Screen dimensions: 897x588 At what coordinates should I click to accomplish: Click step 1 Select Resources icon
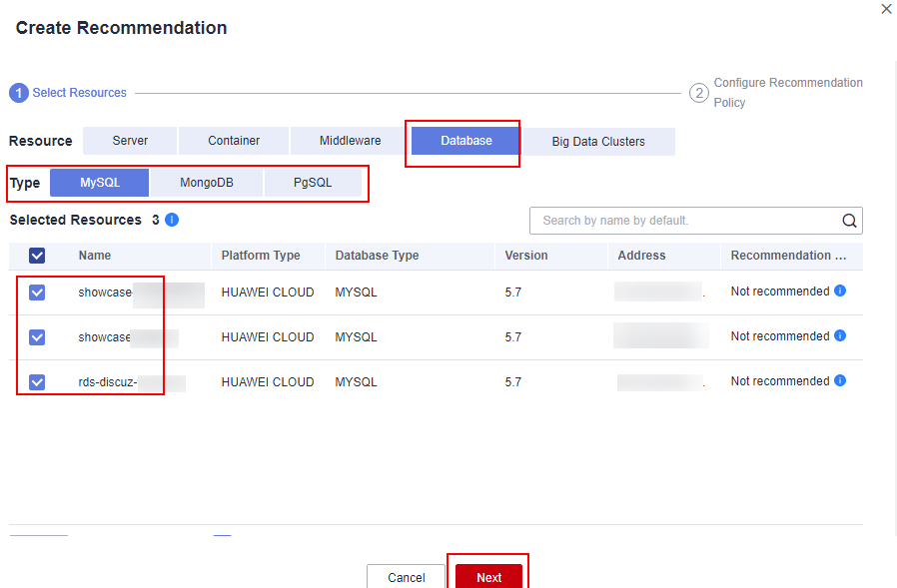point(19,93)
